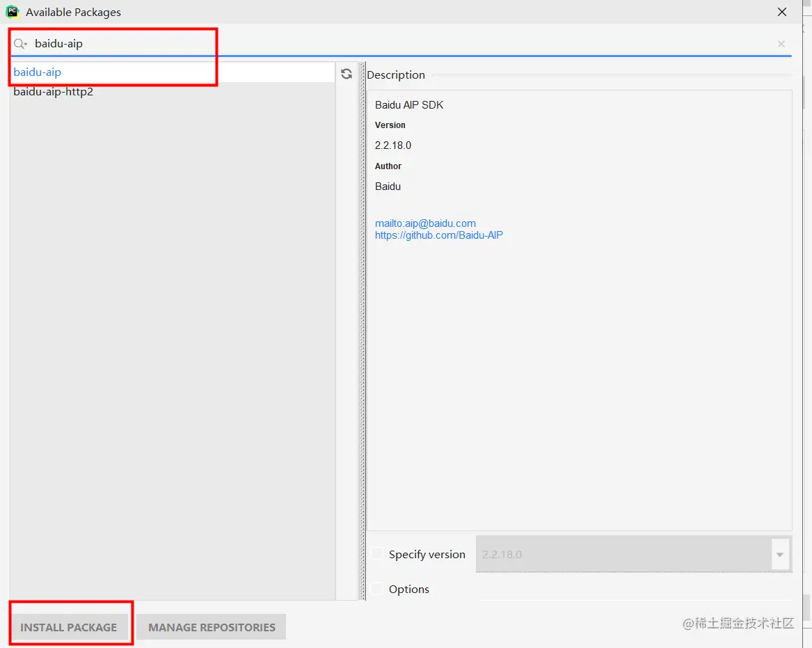Click the Install Package button

click(69, 627)
